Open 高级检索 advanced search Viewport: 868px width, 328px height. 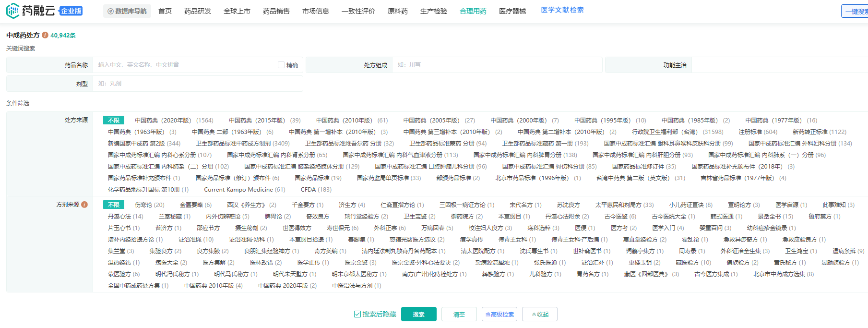pos(499,314)
